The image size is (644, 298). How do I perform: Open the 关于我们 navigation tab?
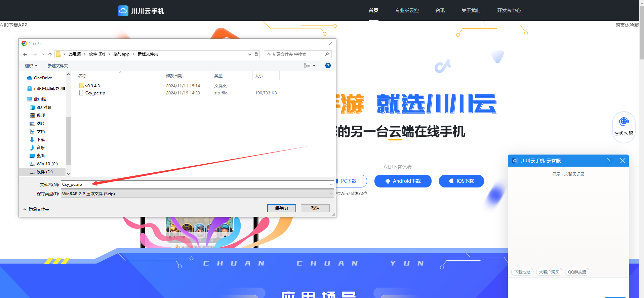click(471, 10)
